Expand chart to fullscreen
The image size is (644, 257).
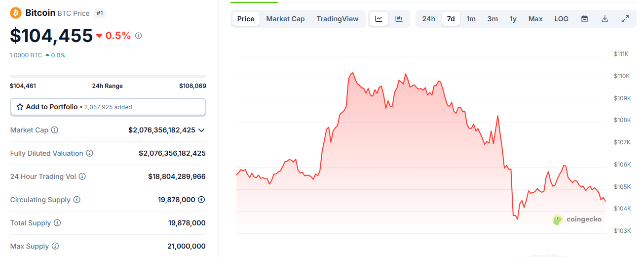(x=625, y=19)
